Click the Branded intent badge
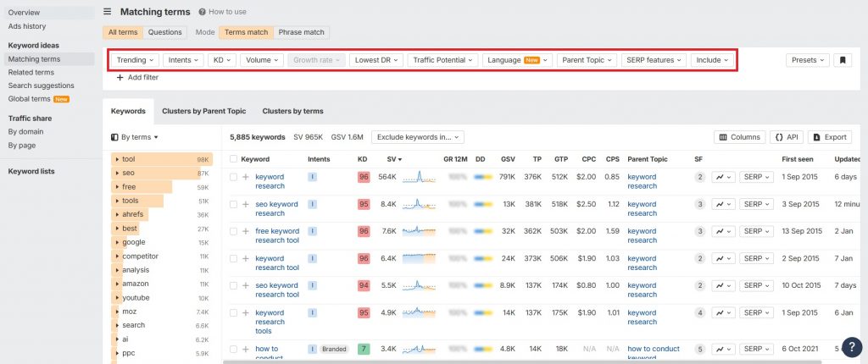 [x=334, y=349]
